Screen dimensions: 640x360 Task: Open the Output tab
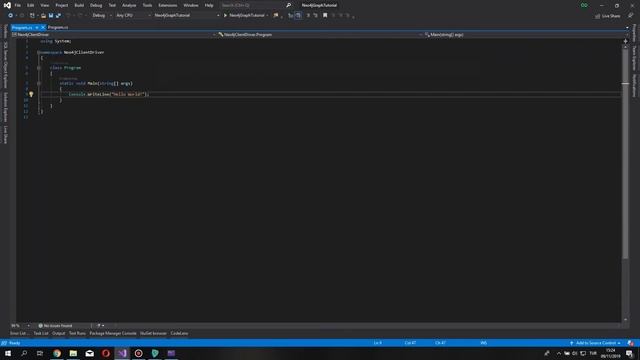(58, 333)
